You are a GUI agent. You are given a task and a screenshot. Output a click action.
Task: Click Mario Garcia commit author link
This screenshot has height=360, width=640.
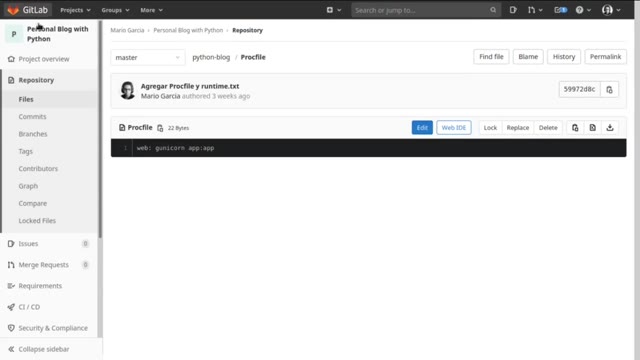coord(160,96)
